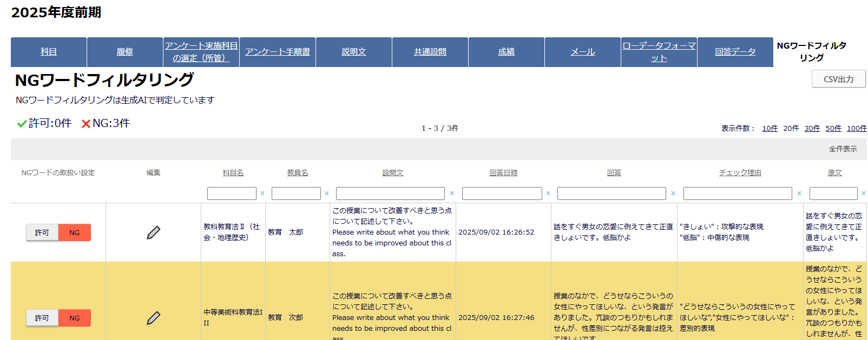Set 教育 次郎 row to NG
868x340 pixels.
[x=75, y=318]
